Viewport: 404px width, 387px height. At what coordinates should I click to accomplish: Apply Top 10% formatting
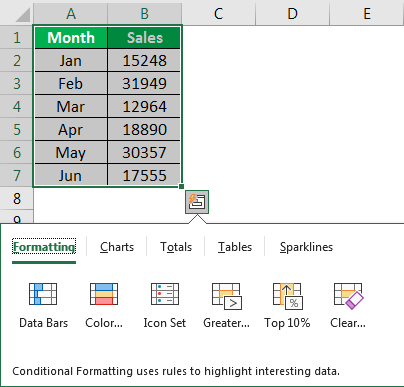(287, 305)
